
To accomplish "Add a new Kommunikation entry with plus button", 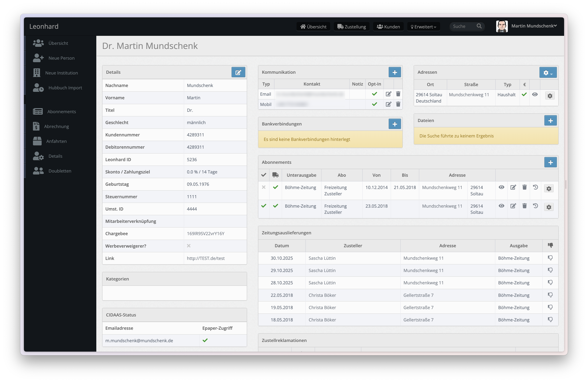I will coord(394,72).
